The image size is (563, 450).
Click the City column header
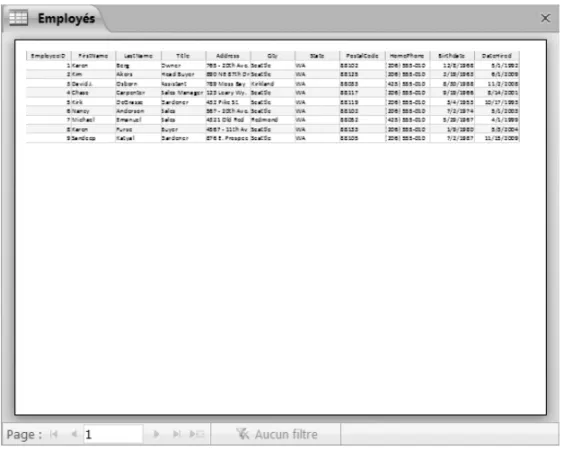tap(273, 56)
